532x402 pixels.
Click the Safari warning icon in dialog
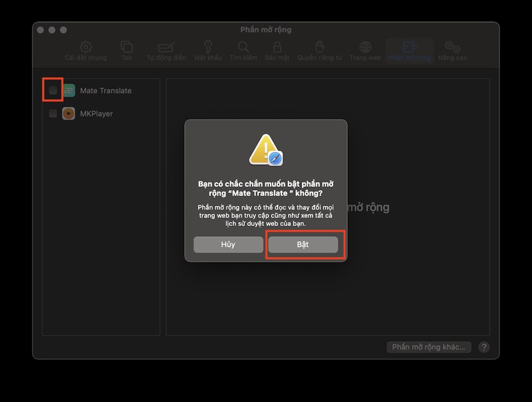tap(266, 150)
